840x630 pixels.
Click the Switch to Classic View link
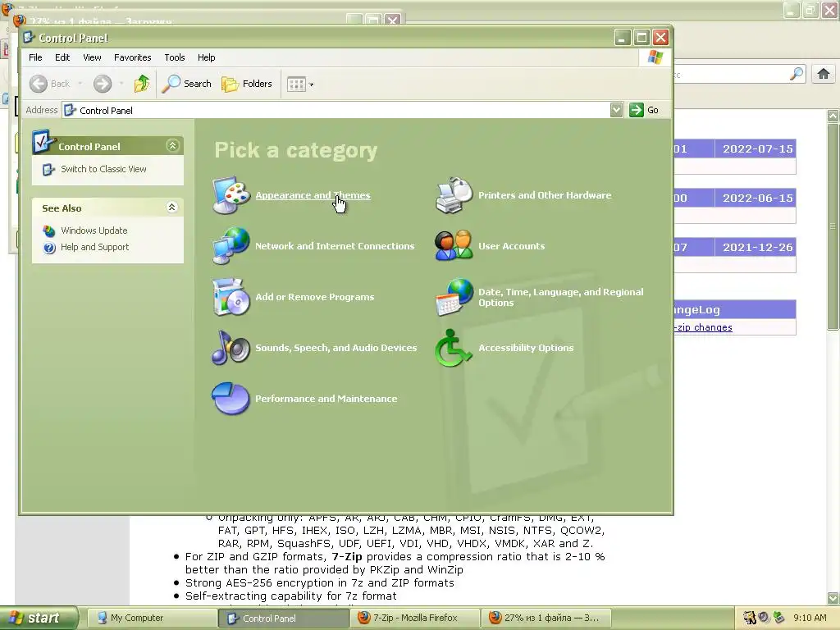click(x=103, y=169)
